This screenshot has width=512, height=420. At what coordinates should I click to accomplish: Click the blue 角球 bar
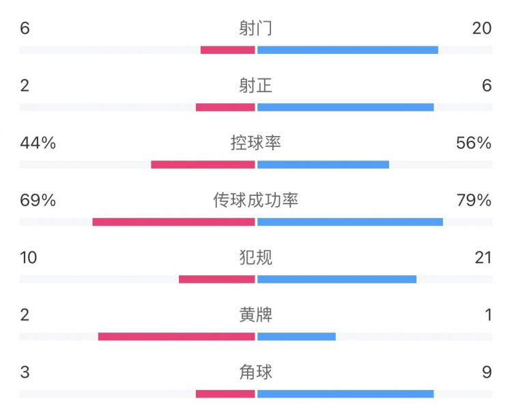[x=345, y=394]
